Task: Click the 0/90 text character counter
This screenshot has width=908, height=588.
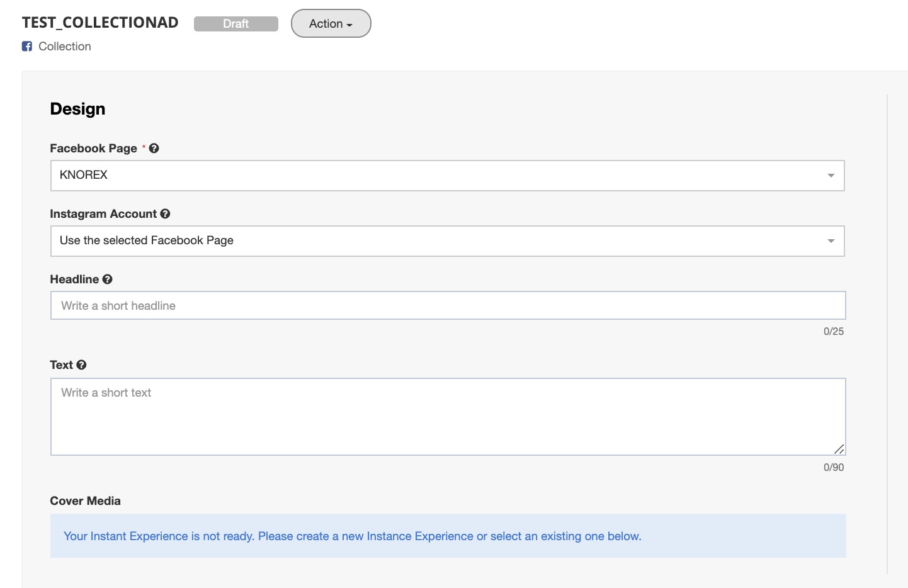Action: [833, 468]
